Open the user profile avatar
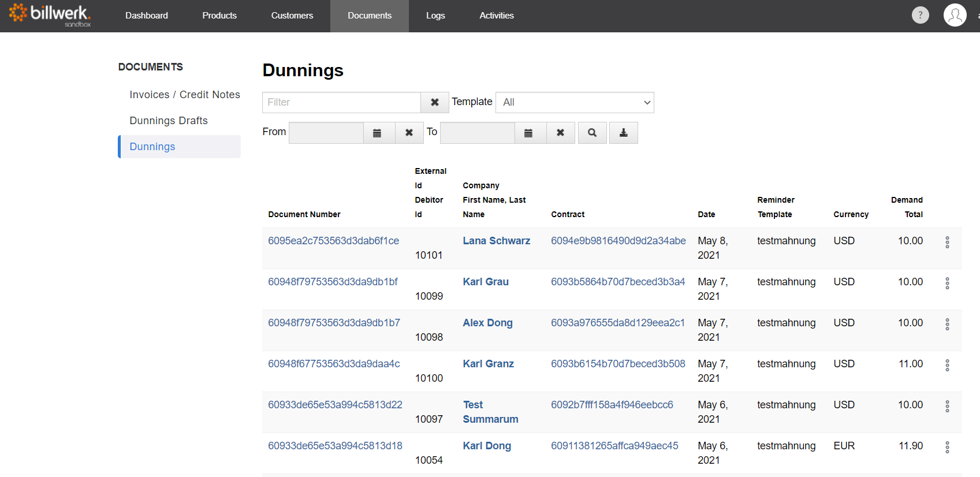The image size is (980, 477). 955,15
